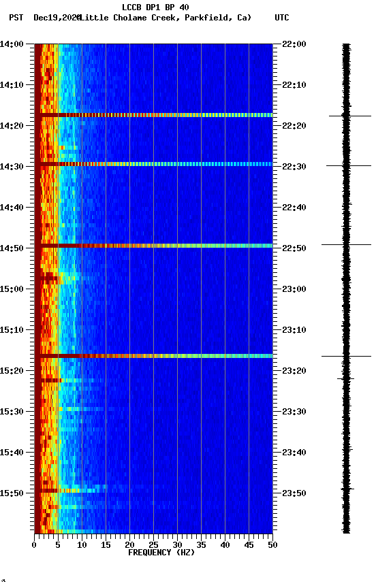Click the frequency axis label 25
Screen dimensions: 376x588
pyautogui.click(x=153, y=545)
